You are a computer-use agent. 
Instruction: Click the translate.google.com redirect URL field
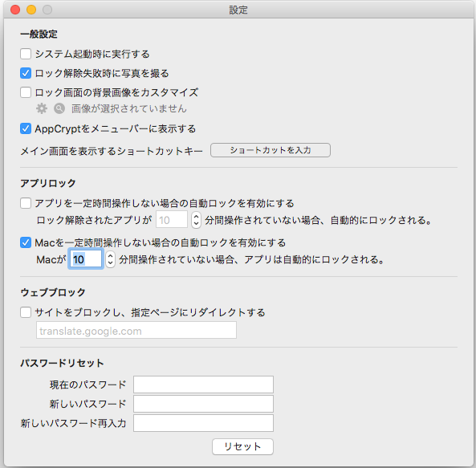[136, 330]
